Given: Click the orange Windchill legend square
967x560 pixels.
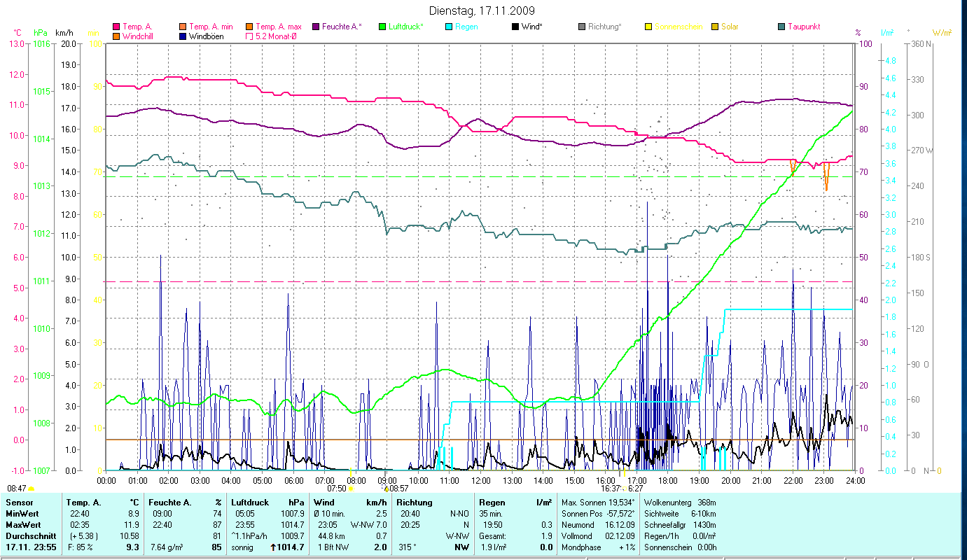Looking at the screenshot, I should pos(116,36).
